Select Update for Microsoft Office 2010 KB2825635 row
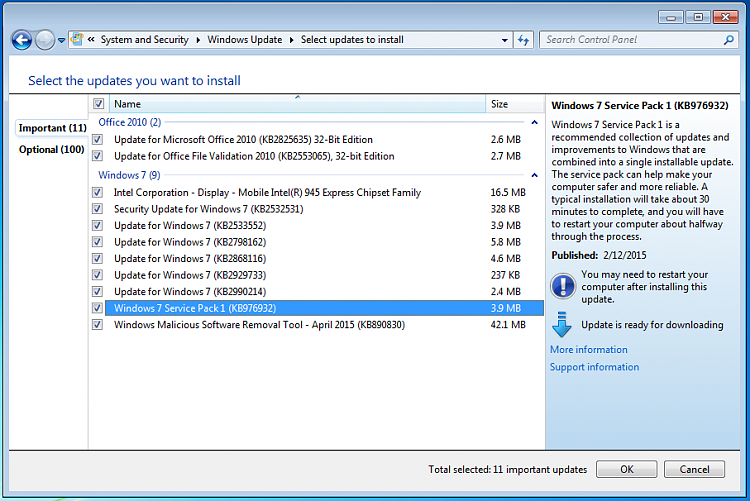The image size is (750, 501). (x=324, y=139)
